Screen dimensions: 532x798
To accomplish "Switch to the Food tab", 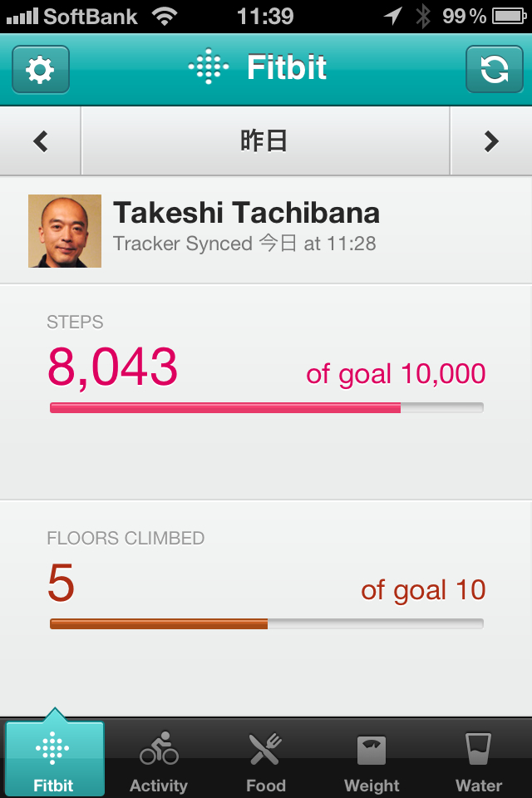I will [x=265, y=761].
